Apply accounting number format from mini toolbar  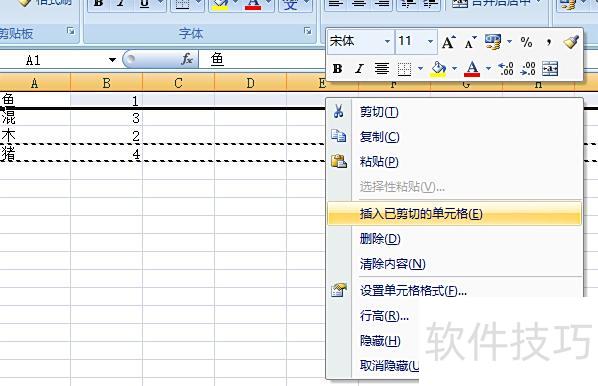point(493,42)
